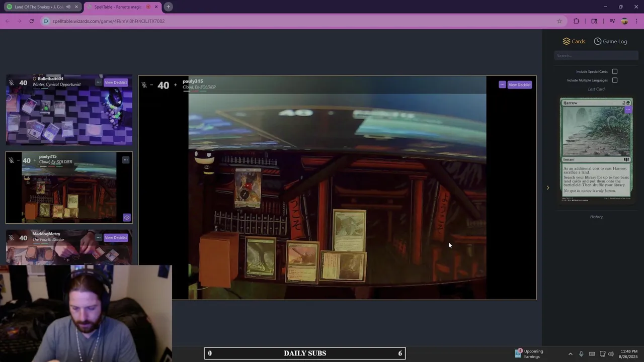Viewport: 644px width, 362px height.
Task: View Decklist for MaddogMetzy
Action: click(116, 237)
